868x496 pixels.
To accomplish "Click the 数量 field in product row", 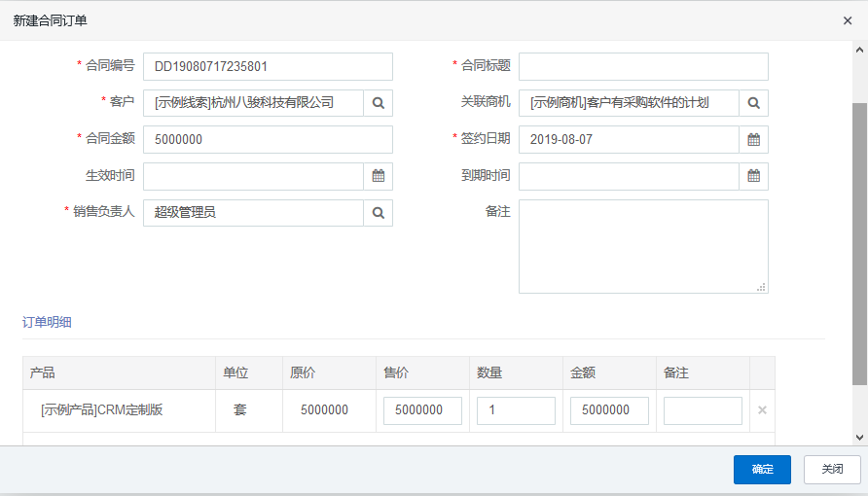I will [516, 410].
